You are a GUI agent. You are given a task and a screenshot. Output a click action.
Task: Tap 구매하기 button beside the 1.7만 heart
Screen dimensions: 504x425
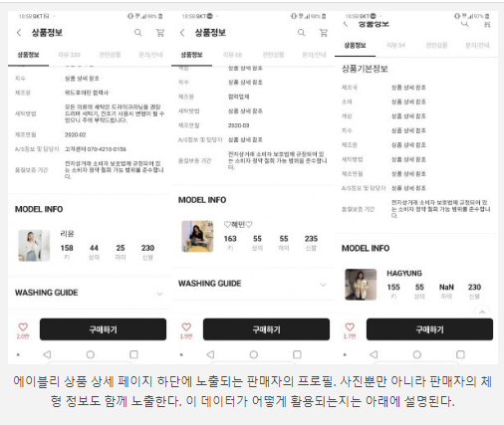coord(429,329)
